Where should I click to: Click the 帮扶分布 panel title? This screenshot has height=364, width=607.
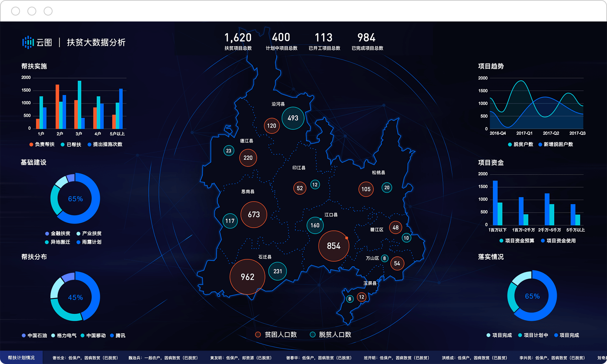pos(34,257)
